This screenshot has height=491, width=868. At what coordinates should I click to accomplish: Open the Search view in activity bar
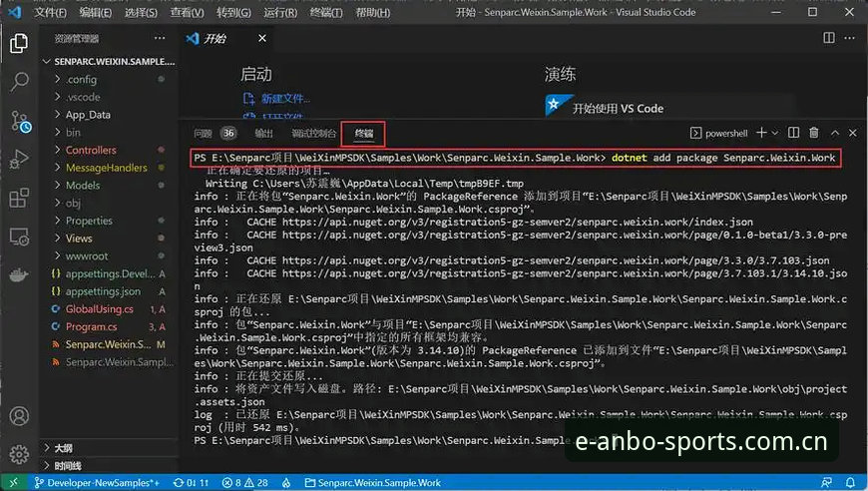(x=19, y=82)
